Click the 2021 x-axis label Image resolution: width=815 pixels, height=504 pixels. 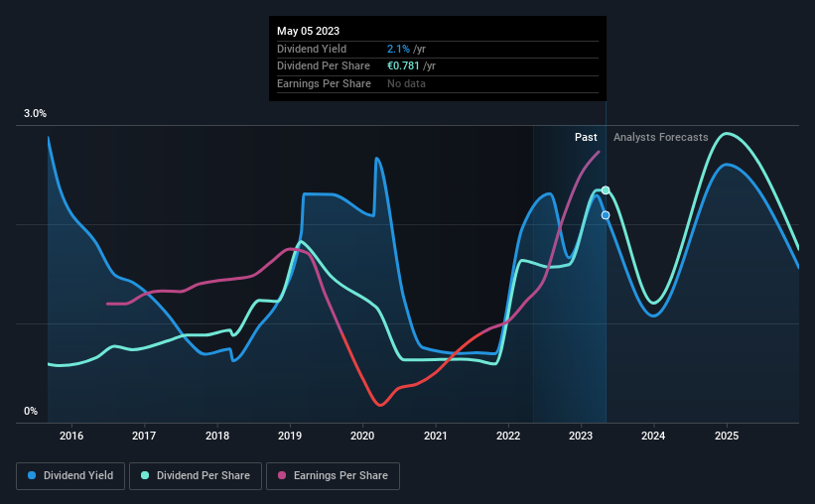coord(436,436)
